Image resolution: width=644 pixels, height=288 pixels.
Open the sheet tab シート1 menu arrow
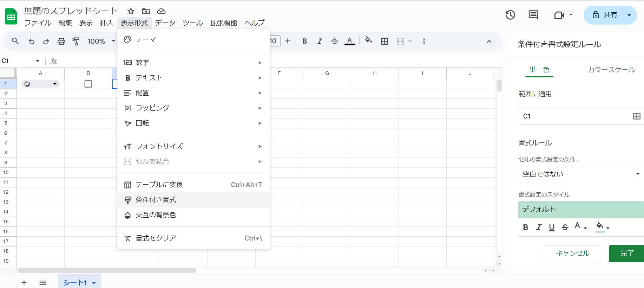point(94,283)
